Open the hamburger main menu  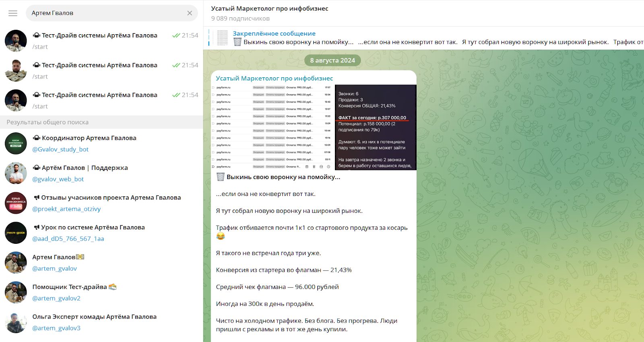pyautogui.click(x=13, y=13)
